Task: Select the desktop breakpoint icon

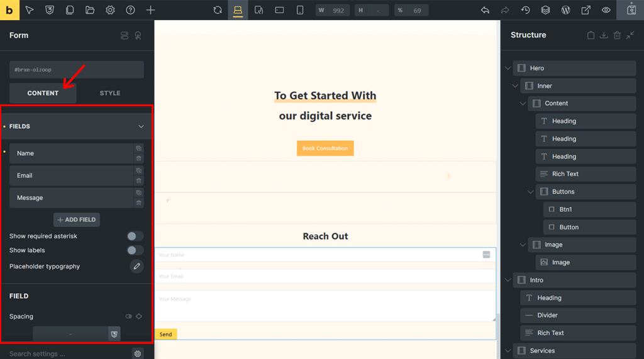Action: 238,10
